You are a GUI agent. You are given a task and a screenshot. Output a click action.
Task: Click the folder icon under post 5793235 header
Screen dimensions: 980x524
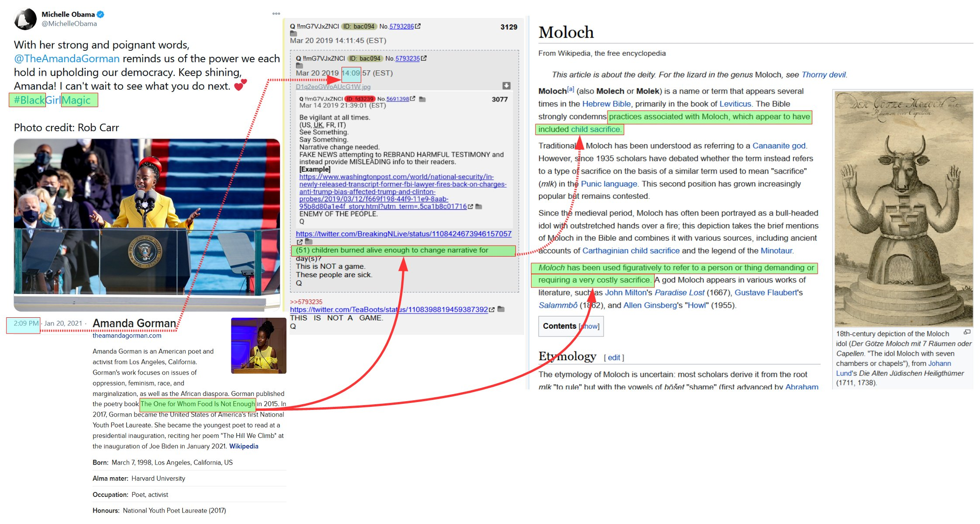300,66
